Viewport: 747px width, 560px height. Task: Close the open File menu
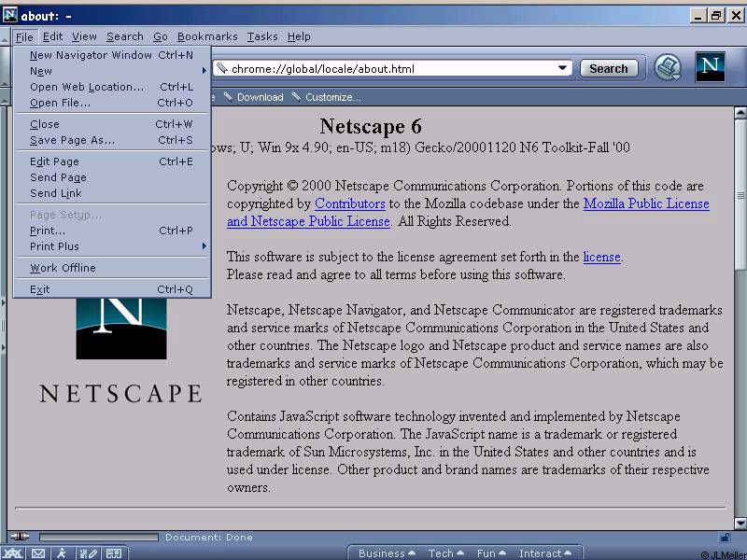[24, 36]
